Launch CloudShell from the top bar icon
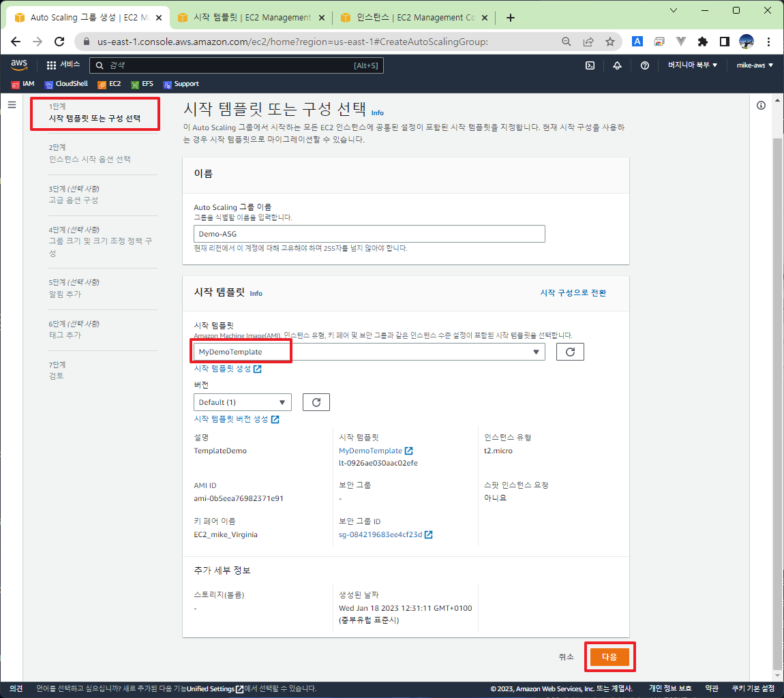The image size is (784, 698). point(590,65)
